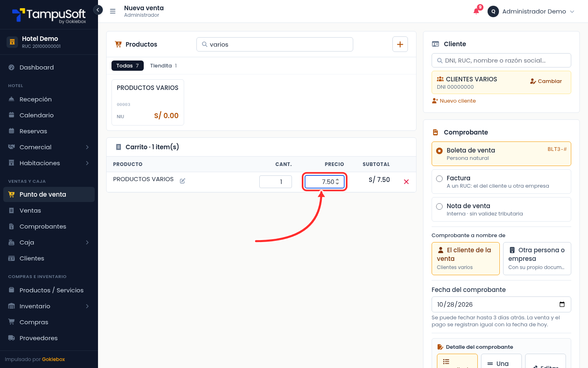Image resolution: width=588 pixels, height=368 pixels.
Task: Click the TampuSoft logo
Action: point(49,16)
